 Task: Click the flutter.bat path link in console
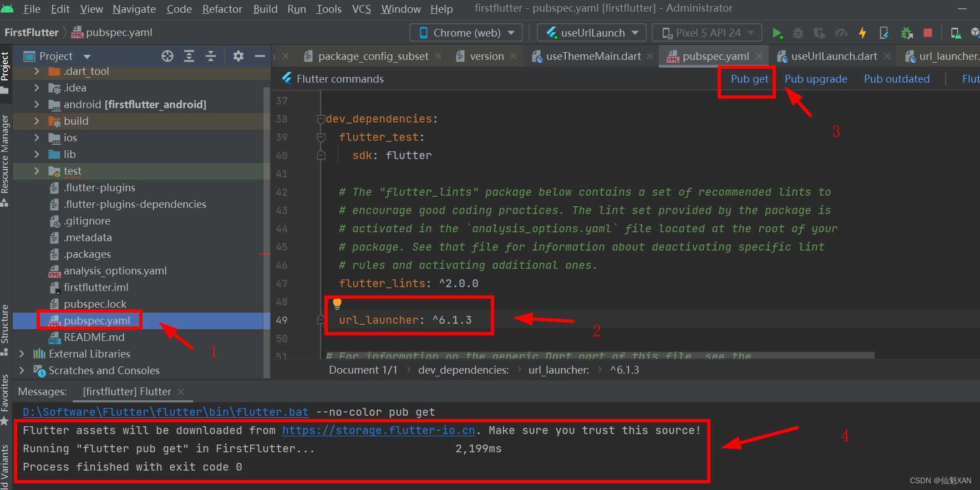point(165,412)
